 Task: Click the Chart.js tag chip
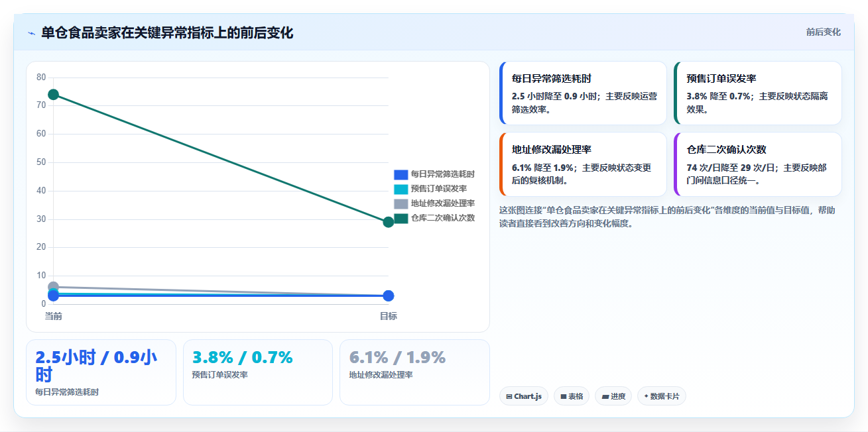tap(524, 396)
